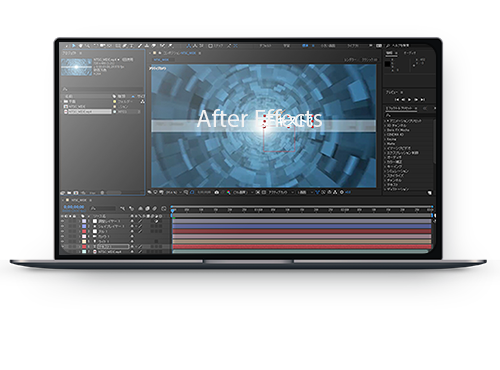This screenshot has width=500, height=370.
Task: Expand the シェイプレイヤー 1 layer properties
Action: coord(80,226)
